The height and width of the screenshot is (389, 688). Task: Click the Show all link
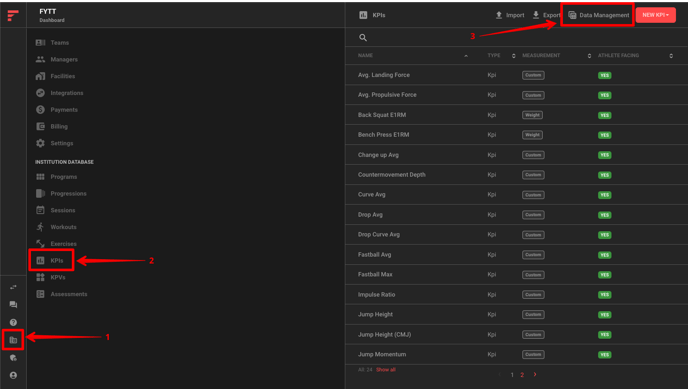(386, 370)
